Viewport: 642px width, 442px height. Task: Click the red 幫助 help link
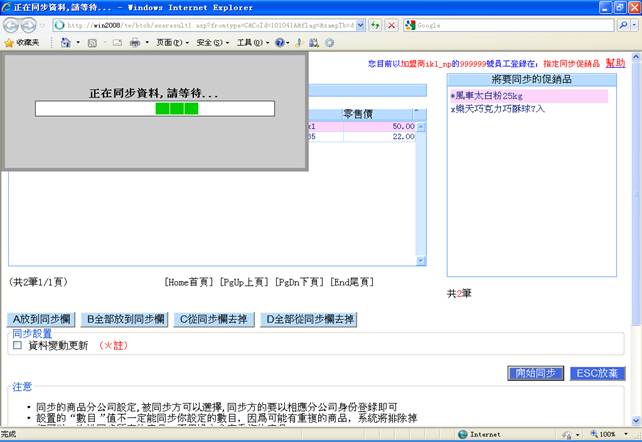coord(615,63)
